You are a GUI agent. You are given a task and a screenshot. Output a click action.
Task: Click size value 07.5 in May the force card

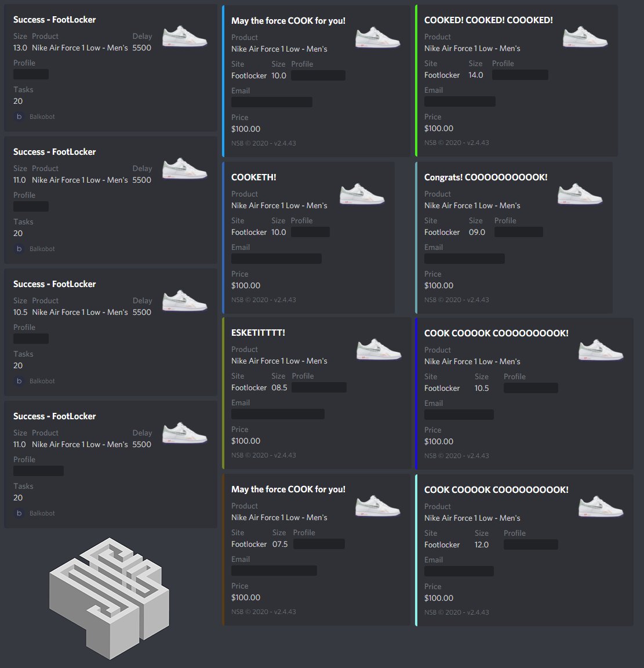tap(280, 544)
